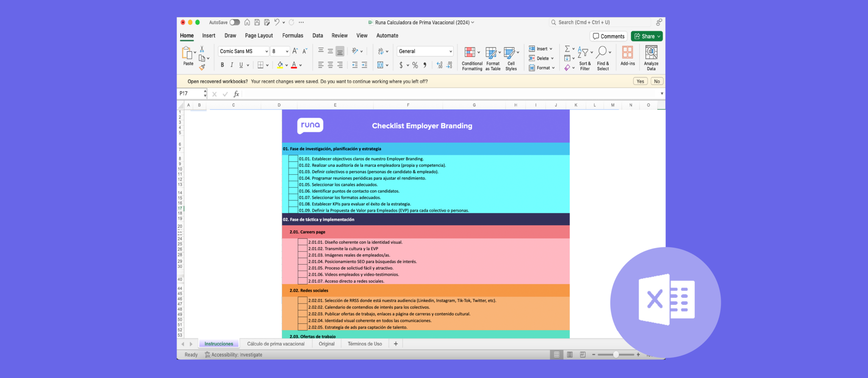This screenshot has height=378, width=868.
Task: Click the Format Painter brush icon
Action: (202, 67)
